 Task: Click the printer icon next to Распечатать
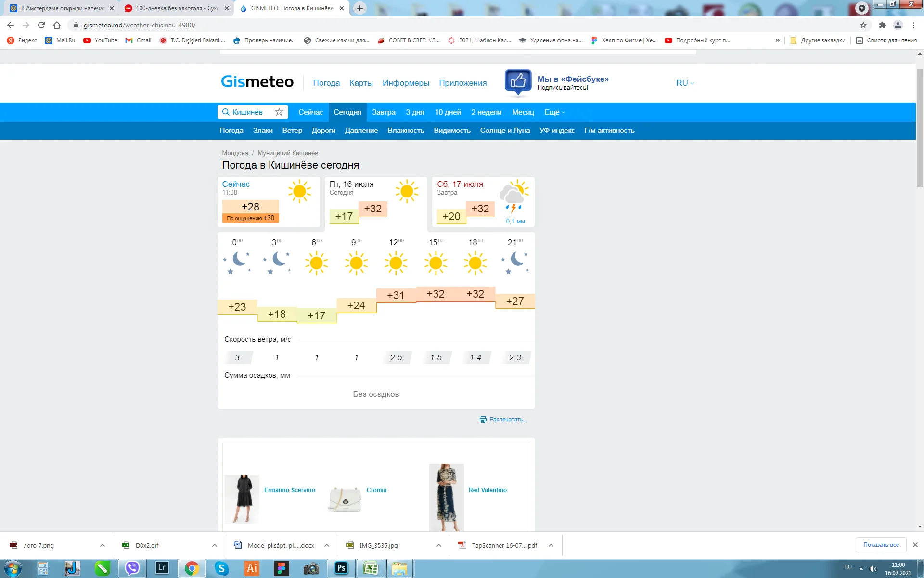pyautogui.click(x=482, y=420)
